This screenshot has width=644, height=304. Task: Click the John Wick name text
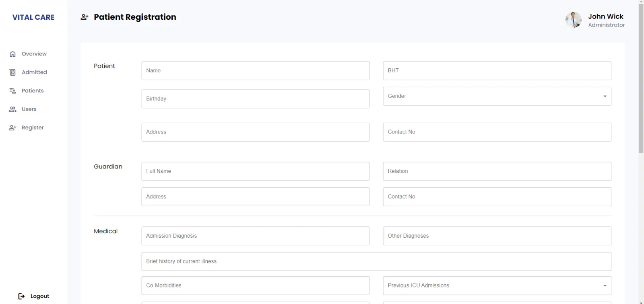click(606, 16)
